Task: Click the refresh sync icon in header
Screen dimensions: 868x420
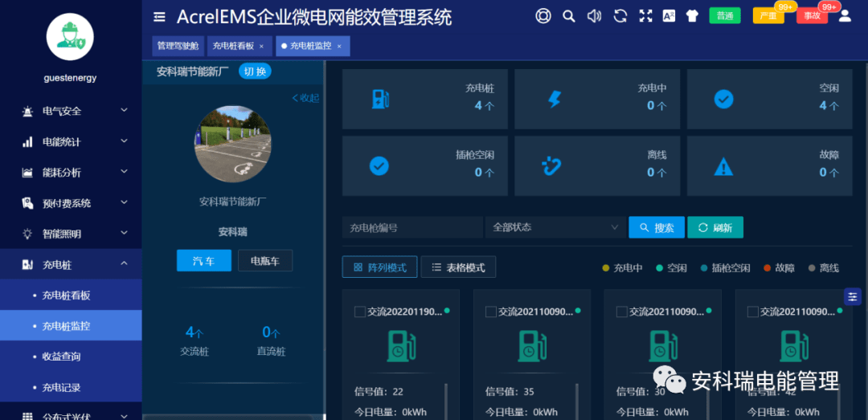Action: pyautogui.click(x=620, y=16)
